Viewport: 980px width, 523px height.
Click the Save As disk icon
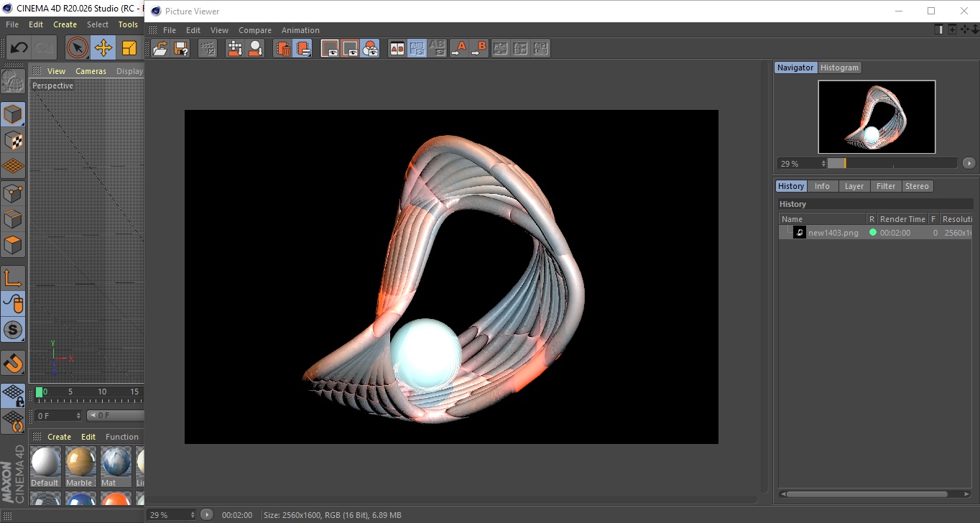[182, 49]
